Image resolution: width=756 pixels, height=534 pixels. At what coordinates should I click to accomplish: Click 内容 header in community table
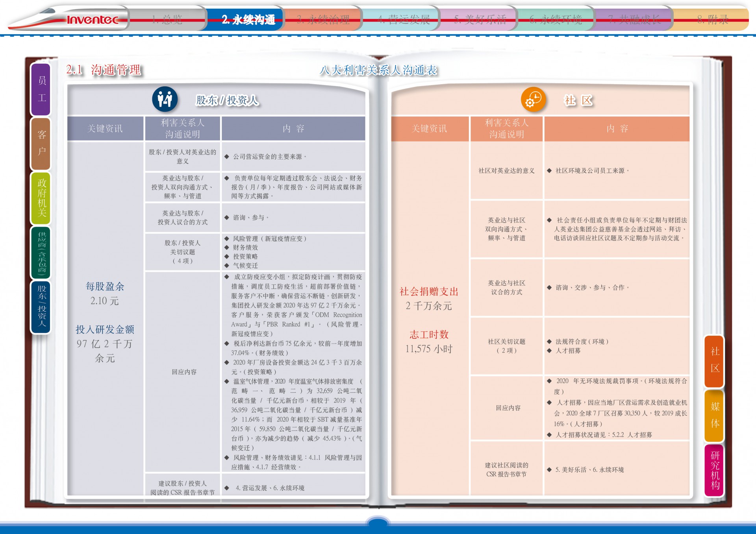click(x=617, y=129)
